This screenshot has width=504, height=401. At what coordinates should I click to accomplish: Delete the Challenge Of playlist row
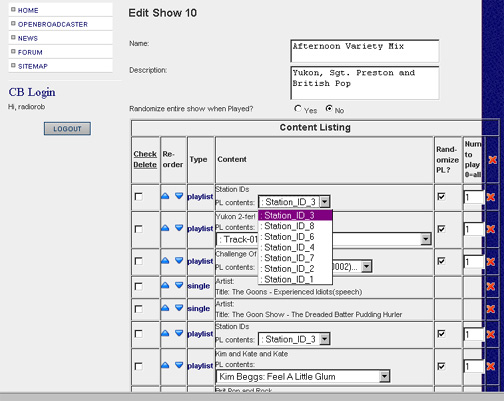click(x=490, y=262)
